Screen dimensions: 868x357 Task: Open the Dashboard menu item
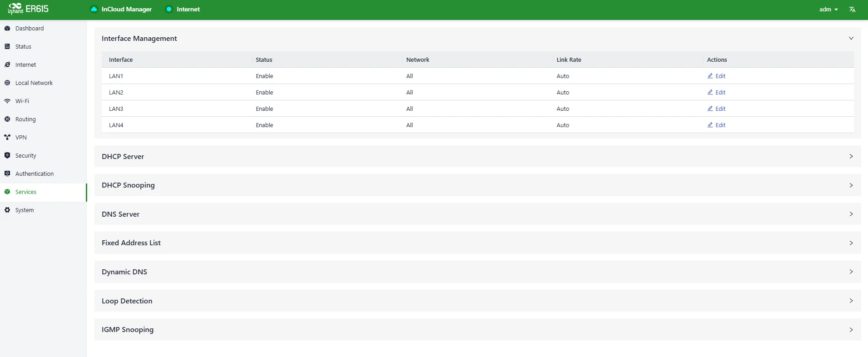tap(44, 28)
